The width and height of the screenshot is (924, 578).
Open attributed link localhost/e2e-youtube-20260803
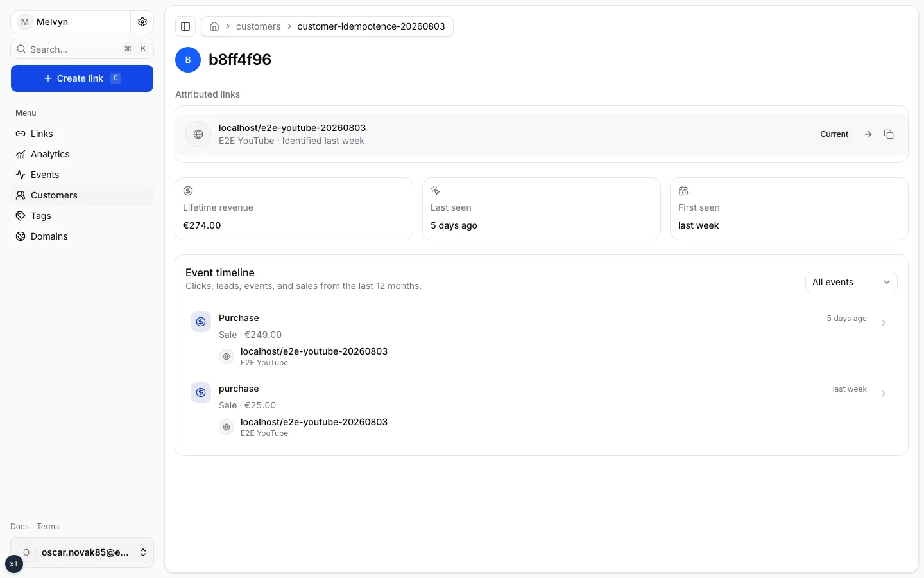(292, 128)
